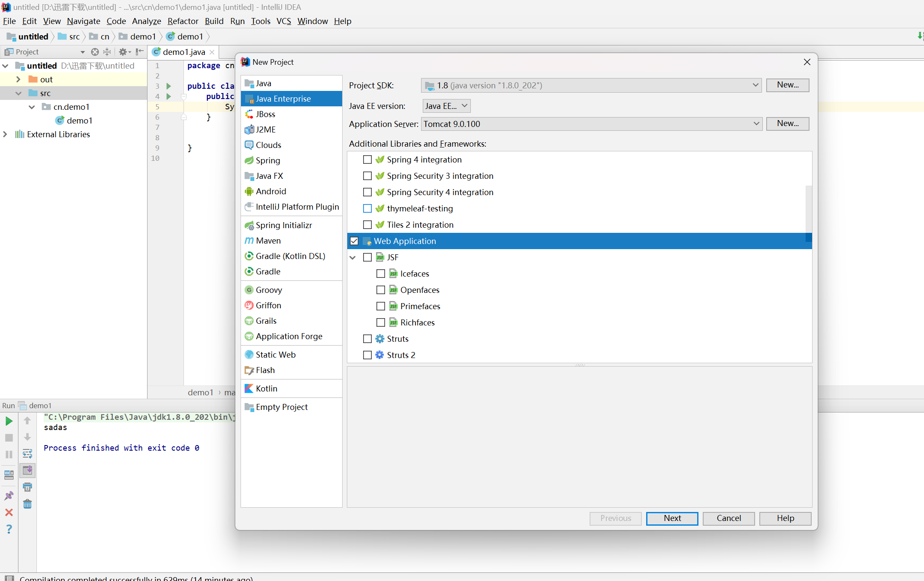Check the thymeleaf-testing framework checkbox
This screenshot has height=581, width=924.
pyautogui.click(x=367, y=208)
